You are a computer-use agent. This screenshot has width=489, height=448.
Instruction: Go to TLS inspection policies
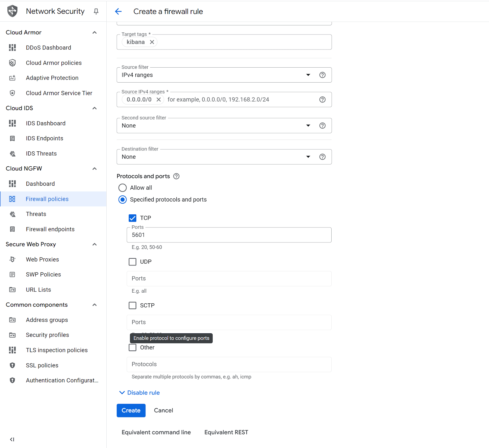point(57,350)
